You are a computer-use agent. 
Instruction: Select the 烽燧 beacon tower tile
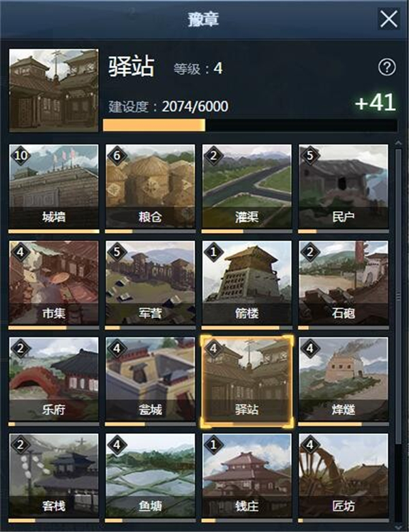tap(344, 379)
